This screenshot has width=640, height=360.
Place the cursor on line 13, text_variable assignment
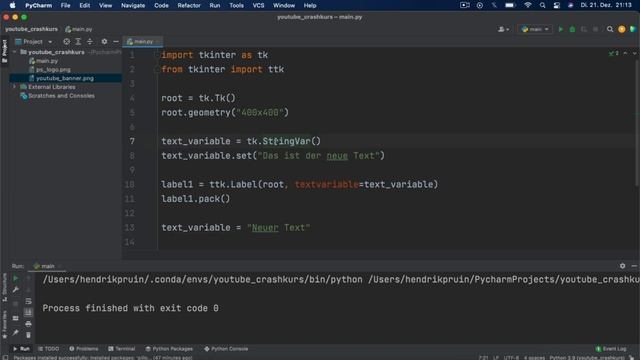[x=236, y=227]
